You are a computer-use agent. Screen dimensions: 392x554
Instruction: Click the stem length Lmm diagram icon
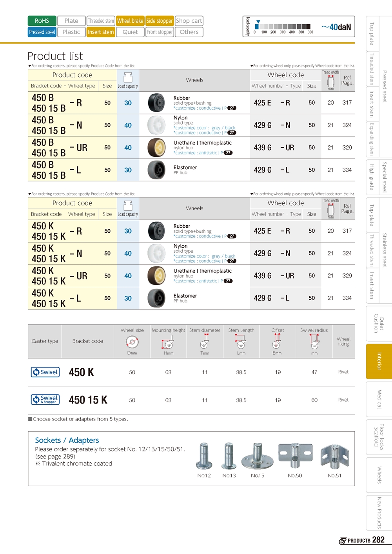click(241, 342)
